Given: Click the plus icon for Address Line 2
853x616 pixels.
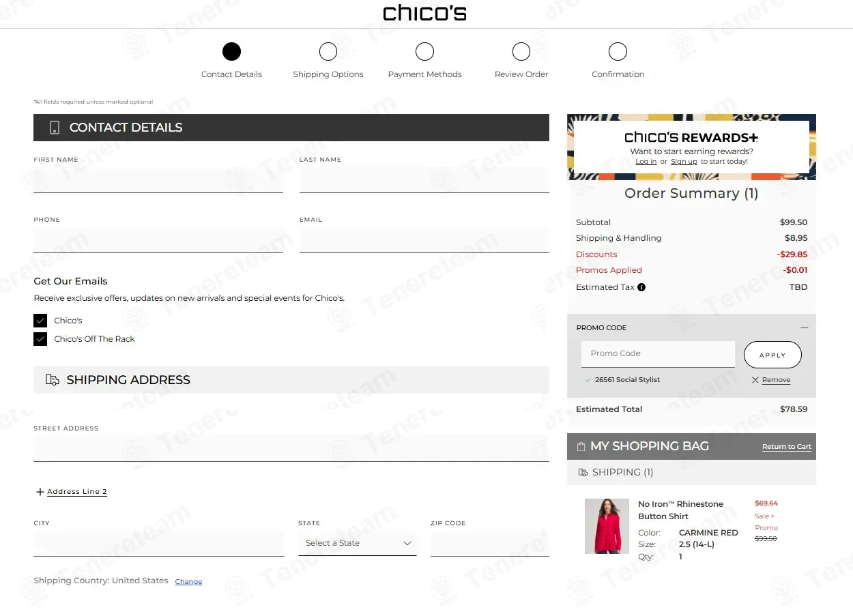Looking at the screenshot, I should pyautogui.click(x=40, y=492).
